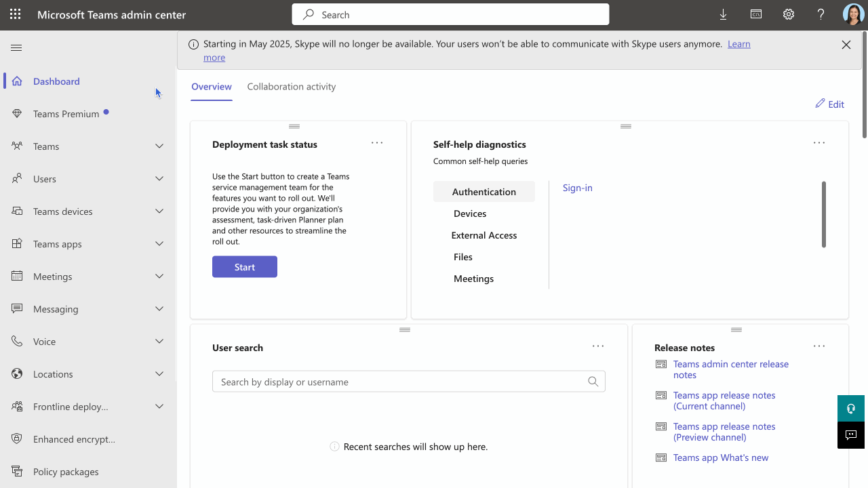The height and width of the screenshot is (488, 868).
Task: Click the Teams apps icon
Action: point(17,243)
